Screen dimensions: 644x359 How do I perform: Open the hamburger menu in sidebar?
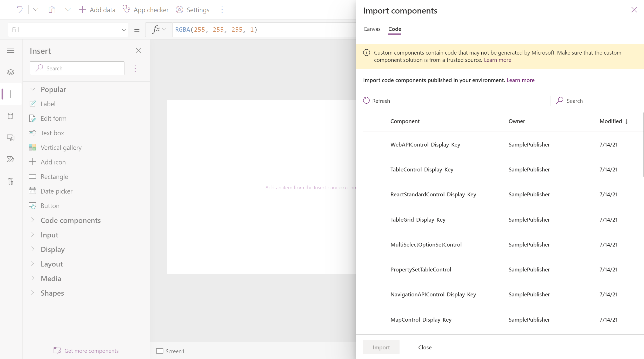tap(11, 51)
